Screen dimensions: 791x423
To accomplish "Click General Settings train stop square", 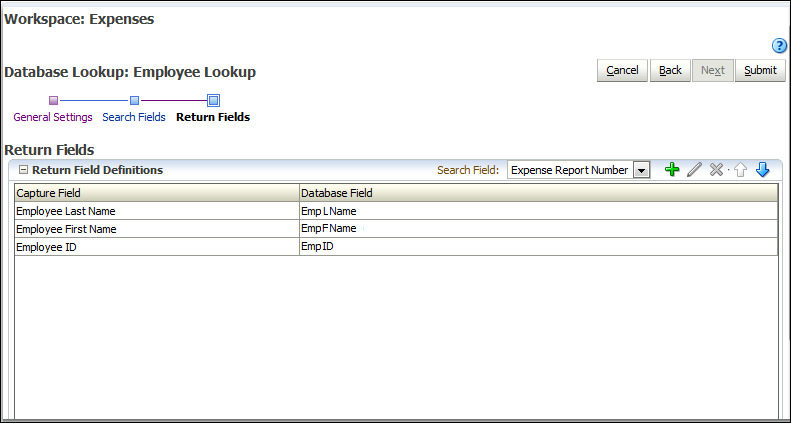I will point(53,100).
